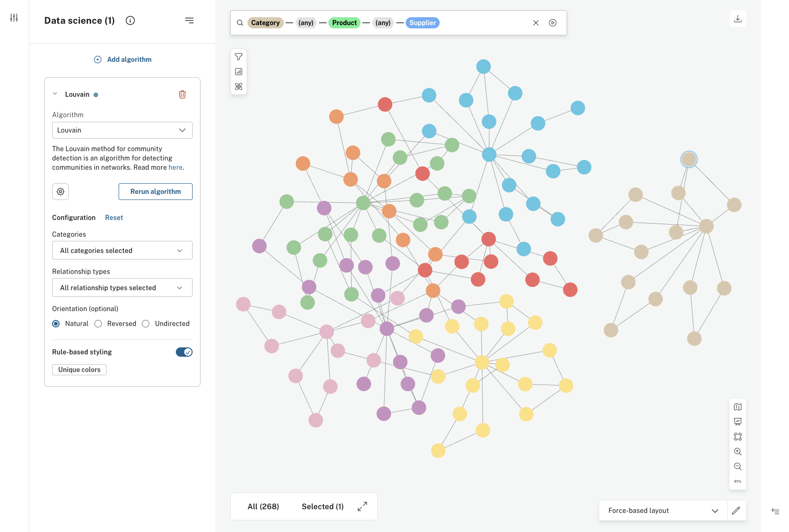789x532 pixels.
Task: Expand the Categories dropdown
Action: click(x=122, y=251)
